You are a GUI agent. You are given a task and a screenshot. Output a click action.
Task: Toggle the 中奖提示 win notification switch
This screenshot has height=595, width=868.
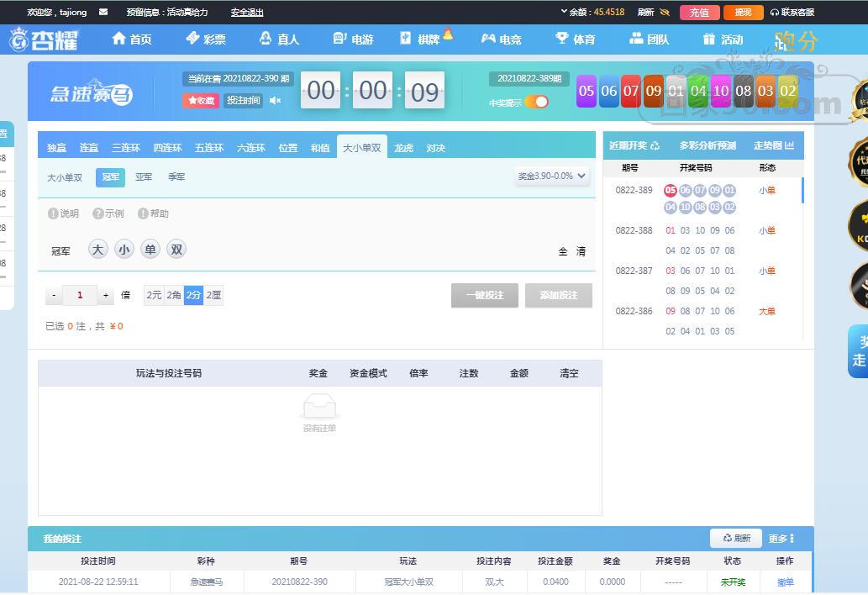536,102
